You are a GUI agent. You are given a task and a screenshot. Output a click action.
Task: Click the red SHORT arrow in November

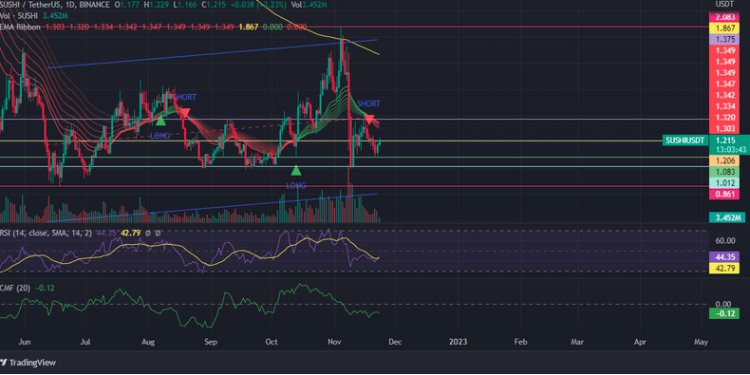click(369, 120)
